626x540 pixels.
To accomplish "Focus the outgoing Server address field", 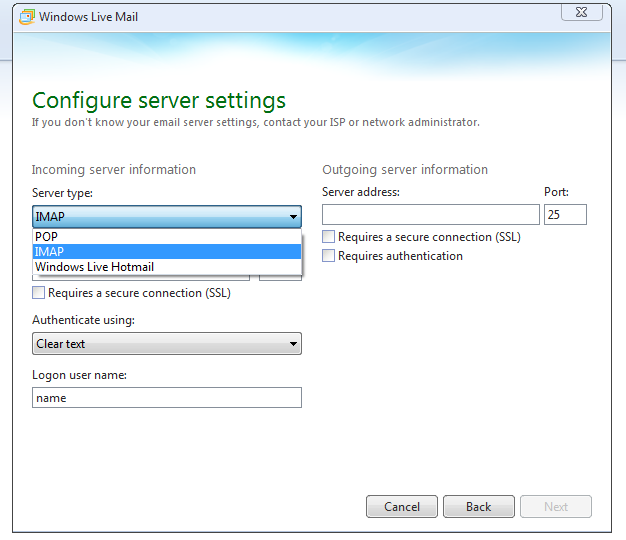I will coord(431,215).
